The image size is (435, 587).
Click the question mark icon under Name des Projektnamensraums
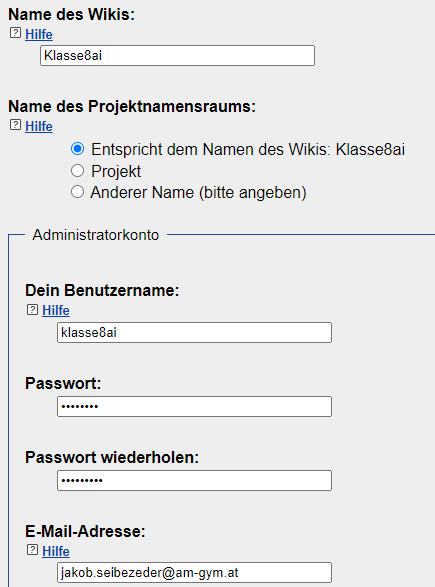point(15,125)
